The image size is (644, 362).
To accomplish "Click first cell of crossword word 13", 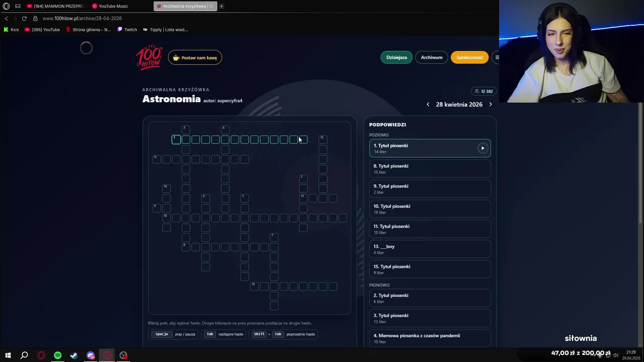I will point(303,198).
